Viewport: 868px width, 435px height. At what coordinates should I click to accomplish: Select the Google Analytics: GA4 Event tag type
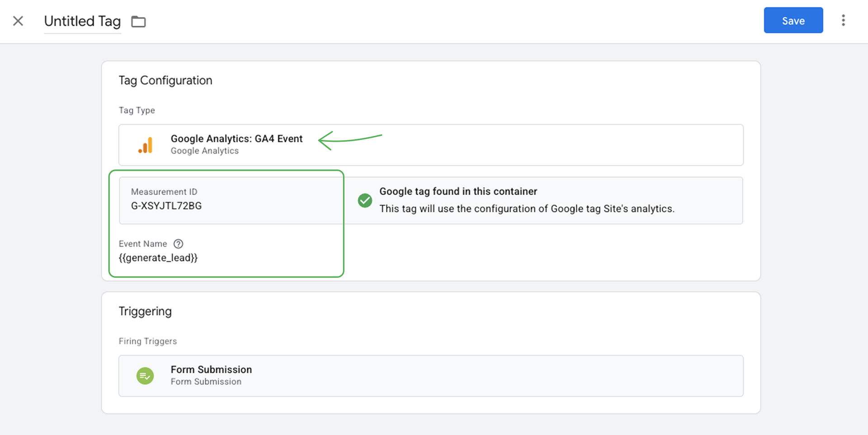click(x=236, y=139)
